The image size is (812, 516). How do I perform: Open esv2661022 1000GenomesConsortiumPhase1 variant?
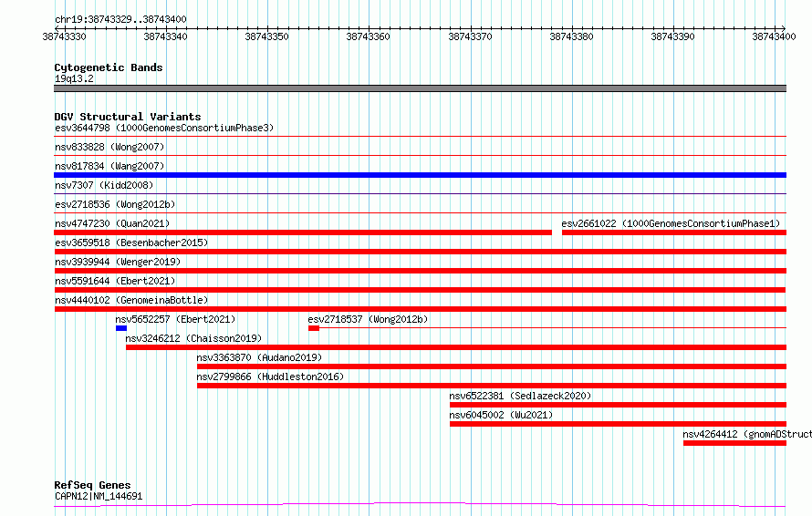pos(671,223)
